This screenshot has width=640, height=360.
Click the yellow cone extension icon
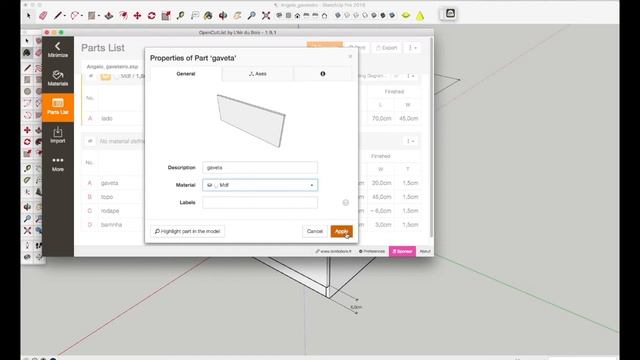(420, 16)
